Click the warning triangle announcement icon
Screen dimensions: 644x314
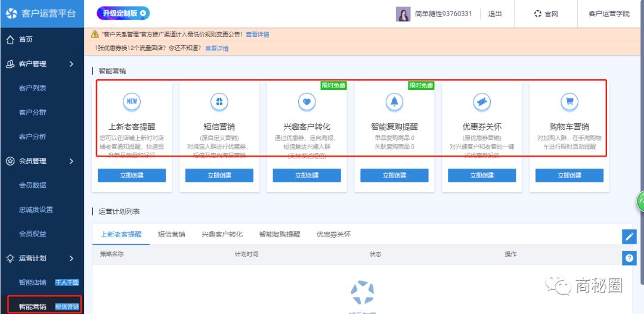tap(95, 35)
